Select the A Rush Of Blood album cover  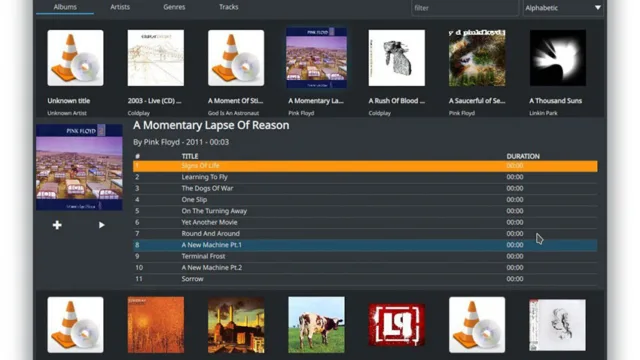[x=397, y=58]
